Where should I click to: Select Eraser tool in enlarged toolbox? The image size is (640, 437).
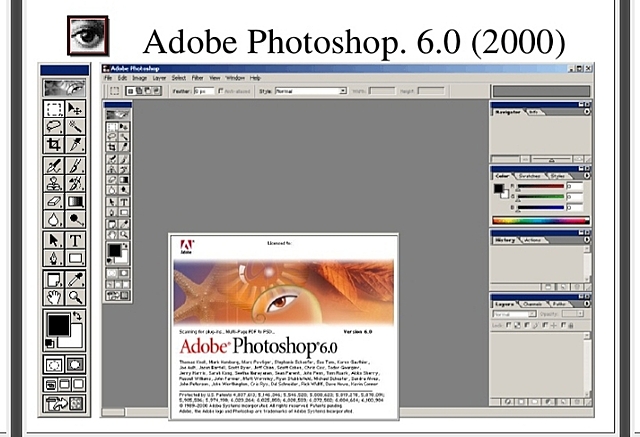coord(54,201)
